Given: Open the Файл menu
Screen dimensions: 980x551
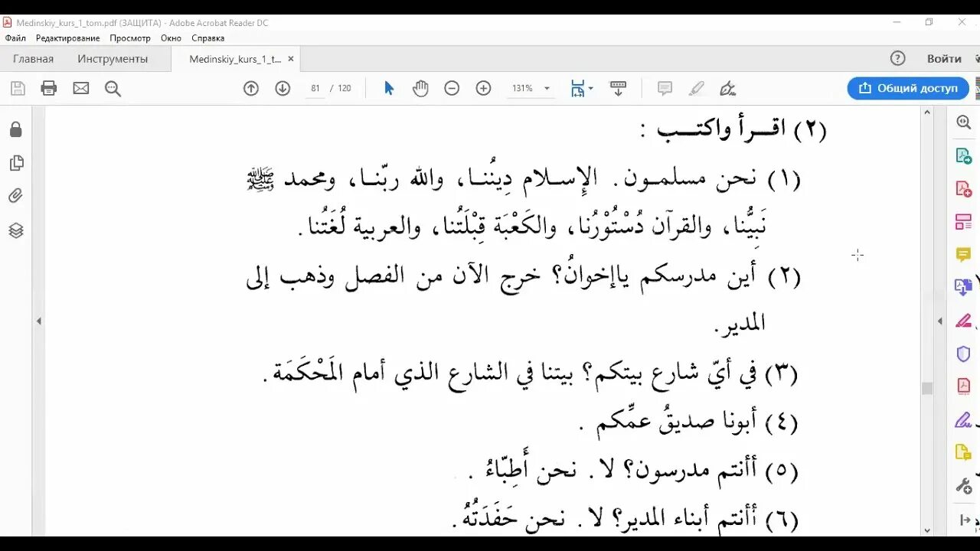Looking at the screenshot, I should coord(15,37).
